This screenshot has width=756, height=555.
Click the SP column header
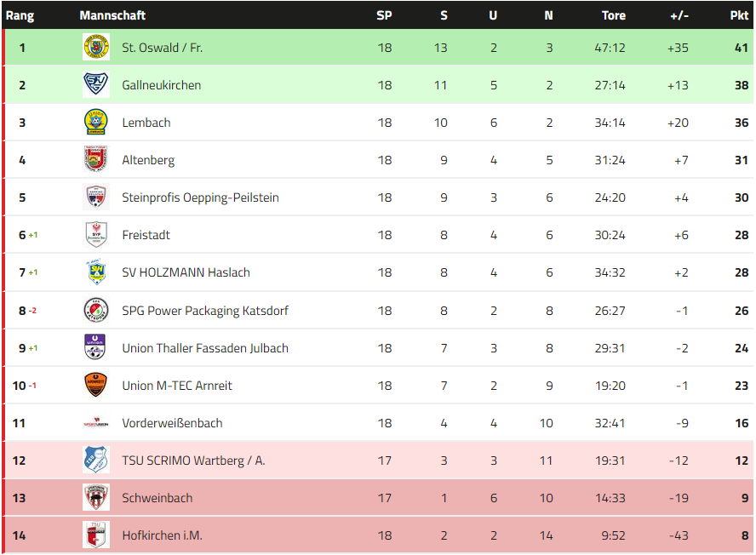(385, 15)
